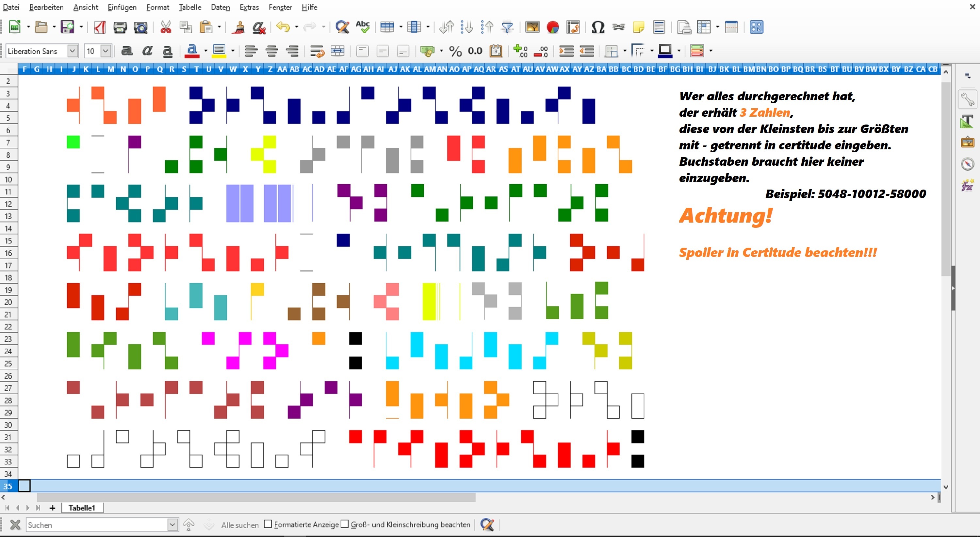The image size is (980, 537).
Task: Open the sidebar Functions fx icon
Action: [x=968, y=185]
